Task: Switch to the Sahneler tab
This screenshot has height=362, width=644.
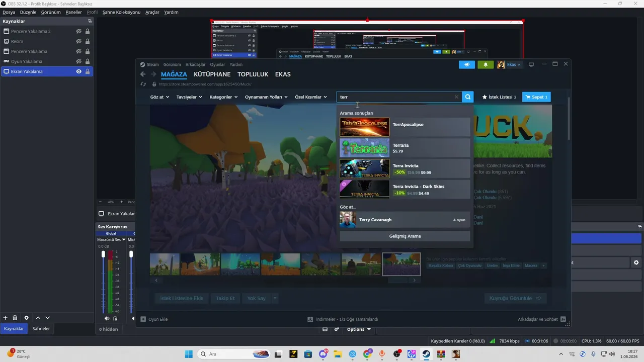Action: pyautogui.click(x=41, y=328)
